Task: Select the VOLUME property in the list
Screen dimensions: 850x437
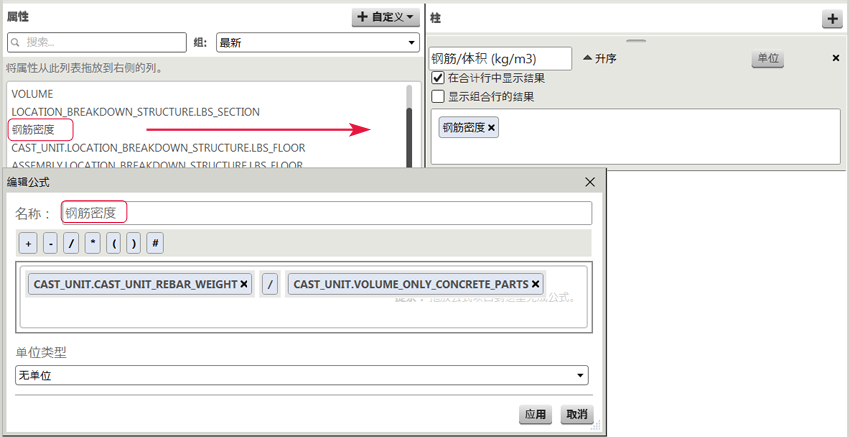Action: coord(32,94)
